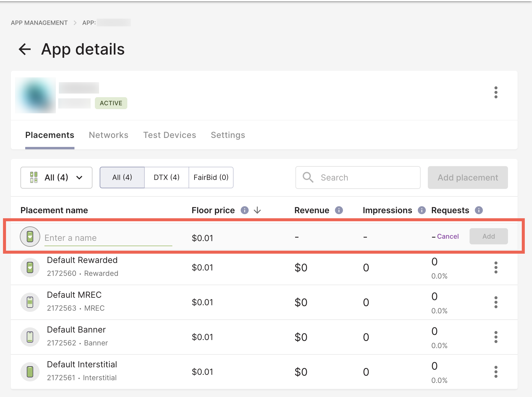Click the Requests info icon
The image size is (532, 397).
pos(479,210)
